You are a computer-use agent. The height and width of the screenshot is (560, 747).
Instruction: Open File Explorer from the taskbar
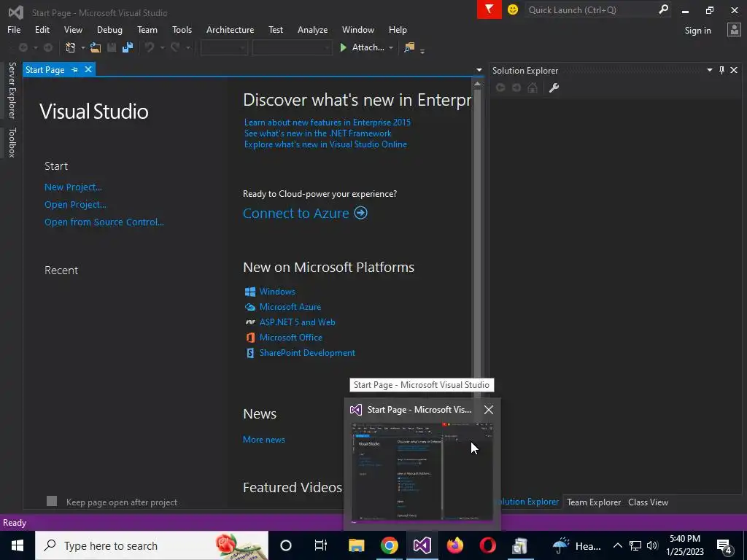pos(356,545)
